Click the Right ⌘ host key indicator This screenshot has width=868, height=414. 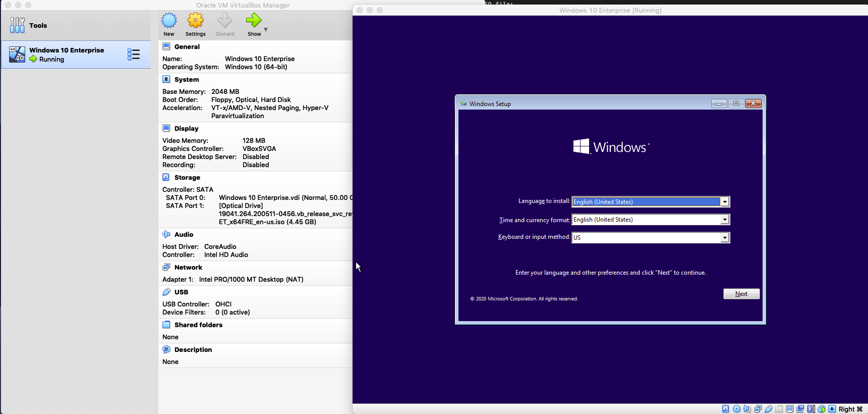(850, 409)
